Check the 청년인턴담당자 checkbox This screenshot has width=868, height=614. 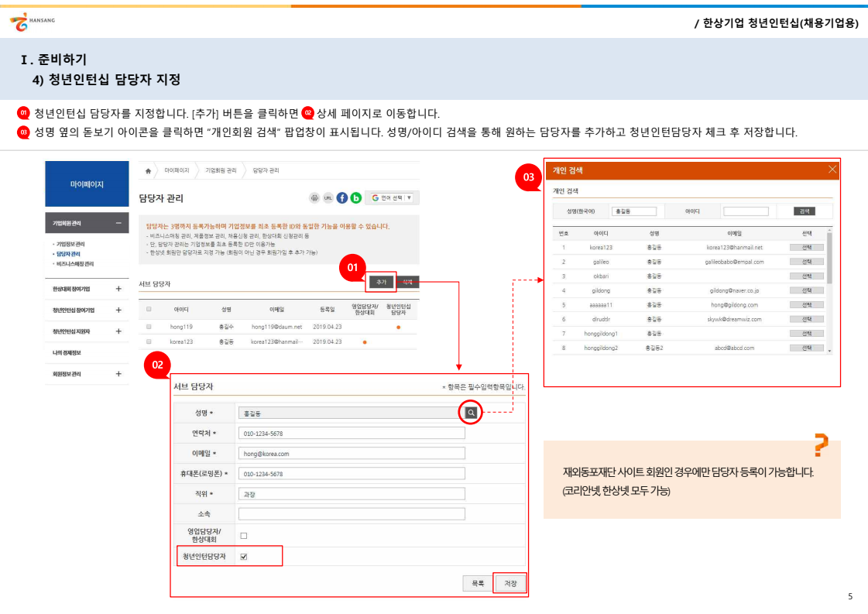coord(244,557)
